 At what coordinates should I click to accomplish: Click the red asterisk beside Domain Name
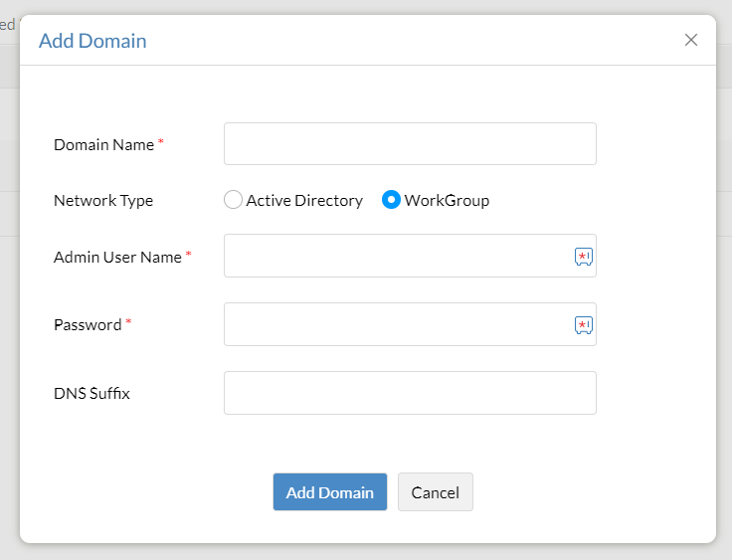(161, 143)
